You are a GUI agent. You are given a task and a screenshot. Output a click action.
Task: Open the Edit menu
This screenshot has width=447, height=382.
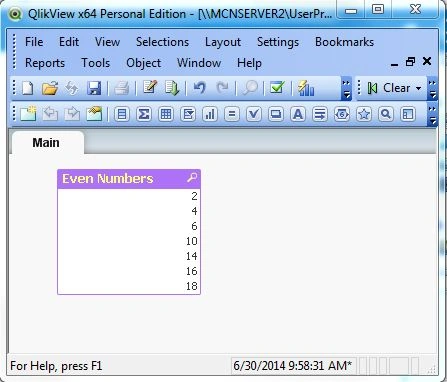69,42
